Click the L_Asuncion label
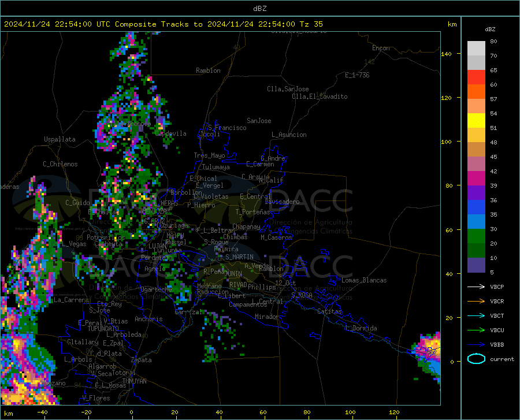The image size is (520, 420). tap(289, 135)
